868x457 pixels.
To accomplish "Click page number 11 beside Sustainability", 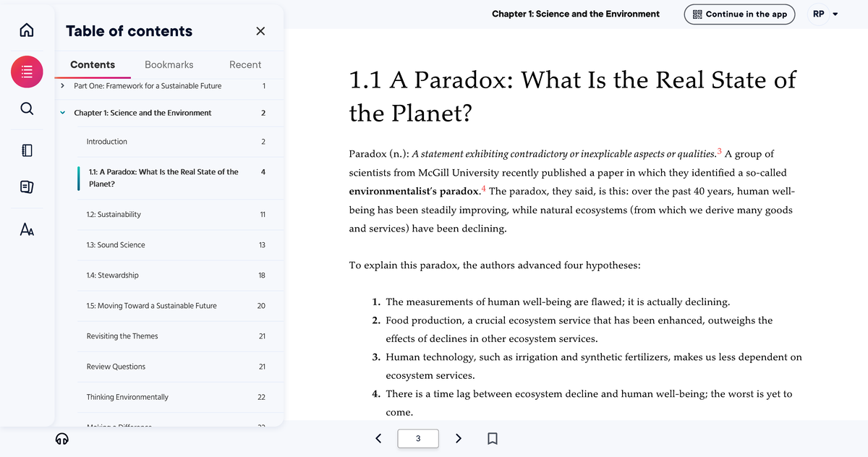I will (x=263, y=215).
